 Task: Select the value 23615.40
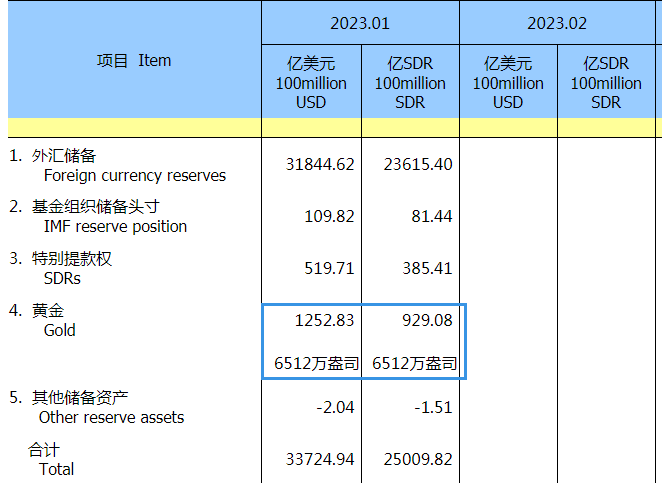point(418,164)
